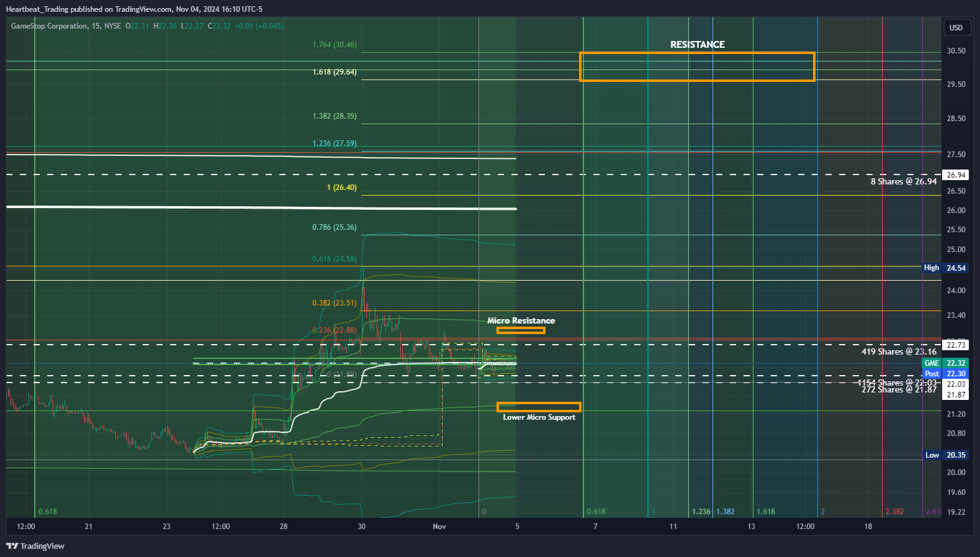Click the 21 date on time axis
Image resolution: width=980 pixels, height=557 pixels.
89,527
